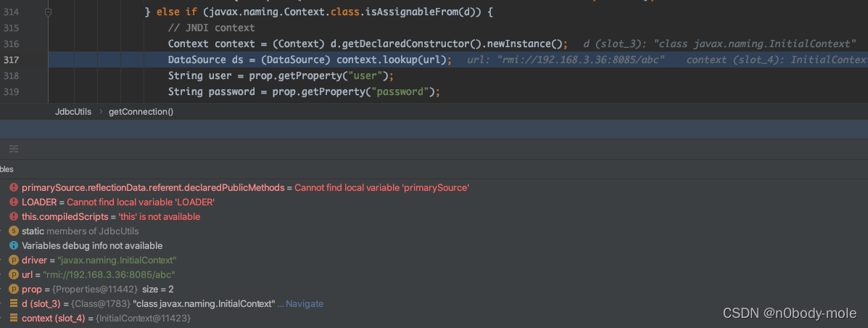
Task: Select 'static members of JdbcUtils' row
Action: click(434, 231)
